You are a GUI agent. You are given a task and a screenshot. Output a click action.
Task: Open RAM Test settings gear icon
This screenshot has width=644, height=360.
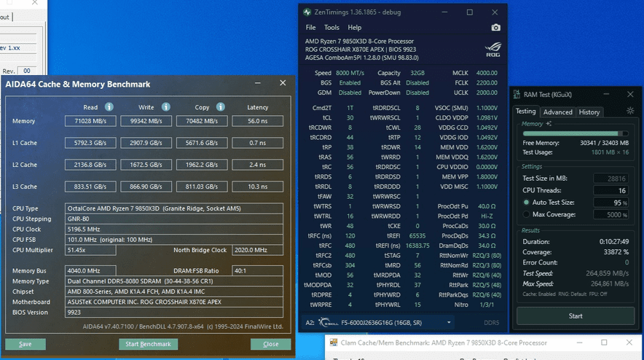(630, 111)
